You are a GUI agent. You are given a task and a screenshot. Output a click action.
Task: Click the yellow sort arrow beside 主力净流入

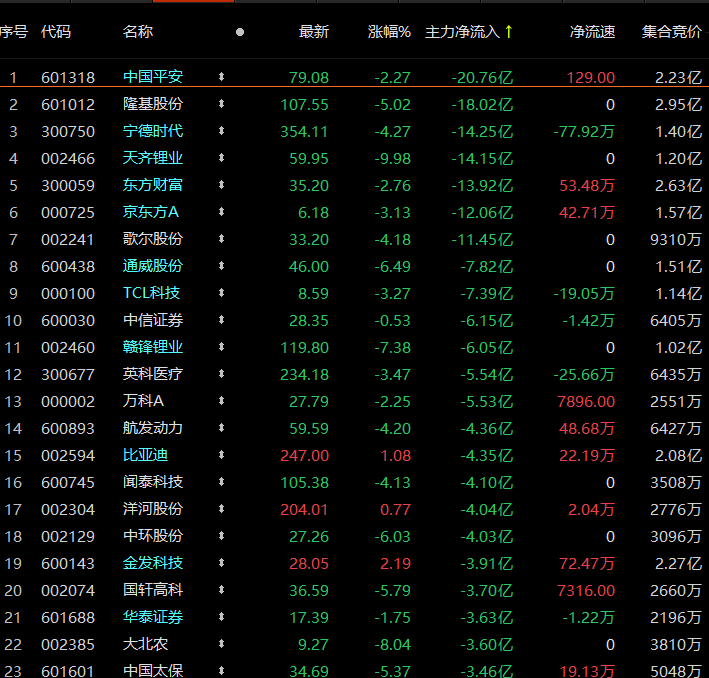[509, 32]
